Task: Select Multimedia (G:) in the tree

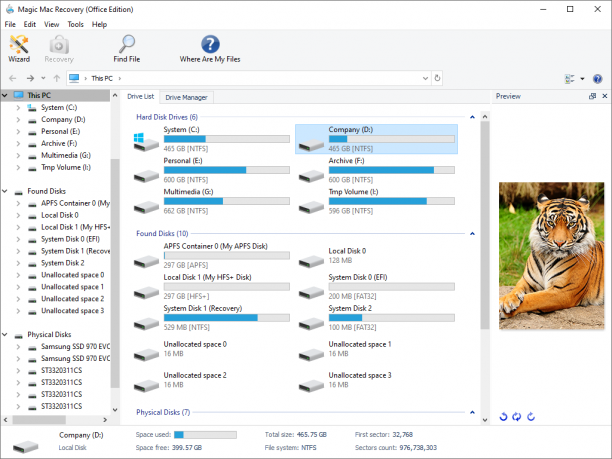Action: pyautogui.click(x=66, y=155)
